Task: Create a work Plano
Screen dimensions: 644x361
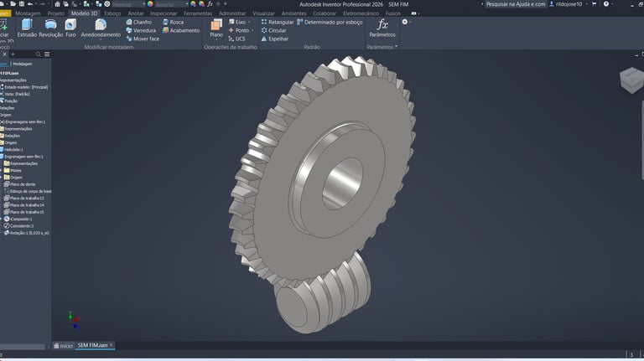Action: [216, 28]
